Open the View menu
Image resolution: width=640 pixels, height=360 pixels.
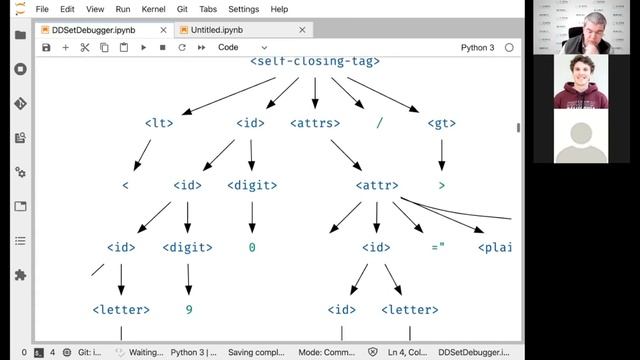point(95,9)
